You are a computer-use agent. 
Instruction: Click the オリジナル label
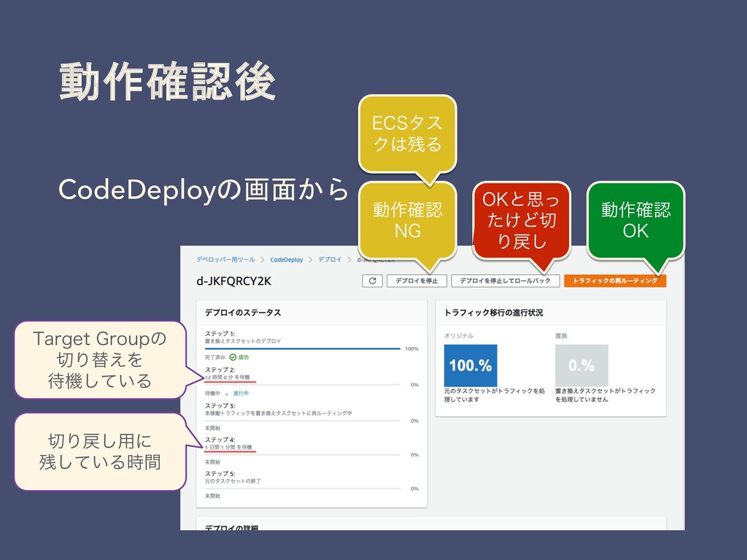point(459,335)
